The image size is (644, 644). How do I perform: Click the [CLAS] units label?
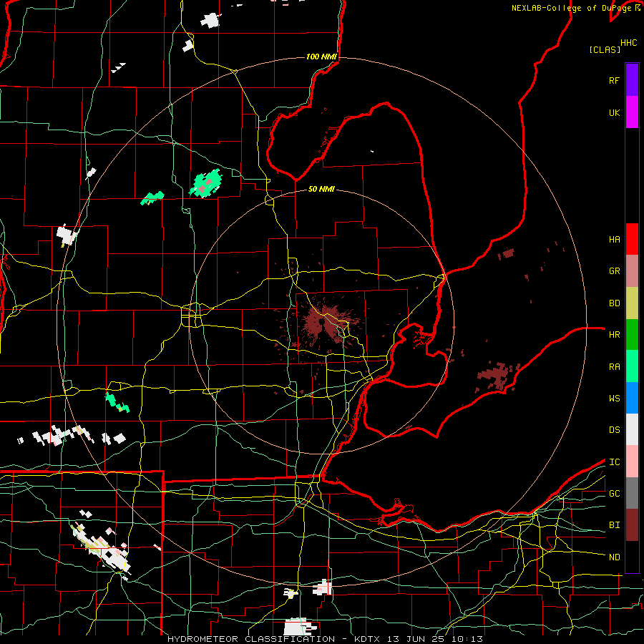click(605, 50)
